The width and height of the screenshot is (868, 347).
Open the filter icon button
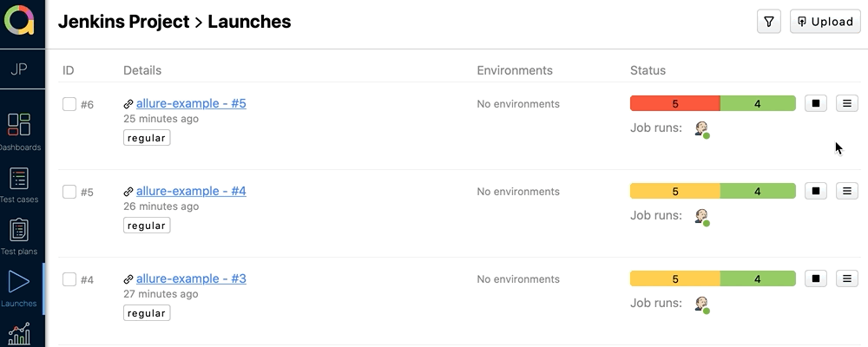(x=769, y=22)
